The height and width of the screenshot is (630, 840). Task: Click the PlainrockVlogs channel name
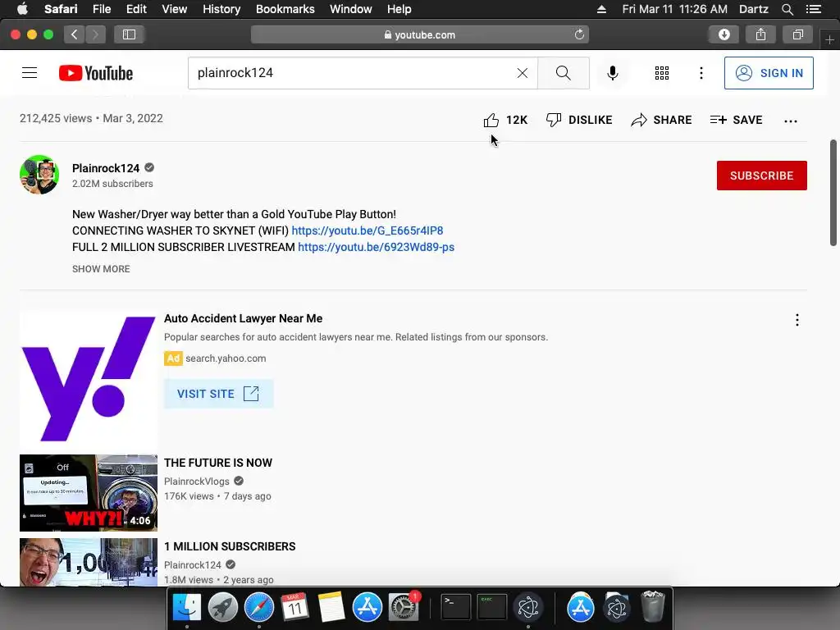pos(197,481)
